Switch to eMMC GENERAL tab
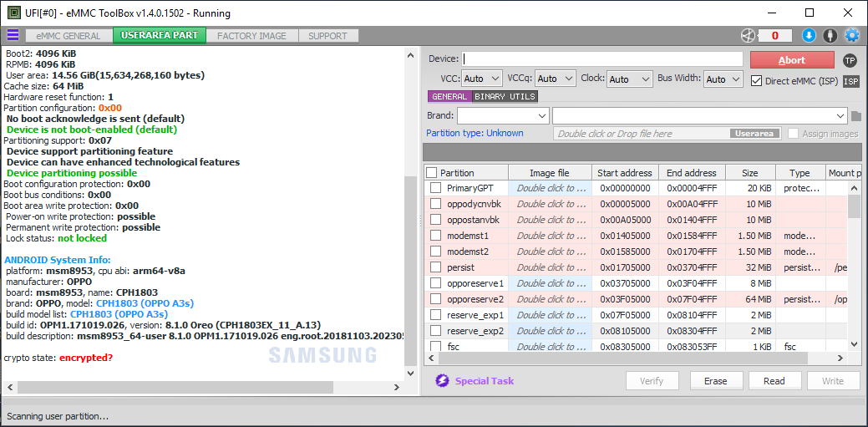The width and height of the screenshot is (868, 427). [x=69, y=35]
